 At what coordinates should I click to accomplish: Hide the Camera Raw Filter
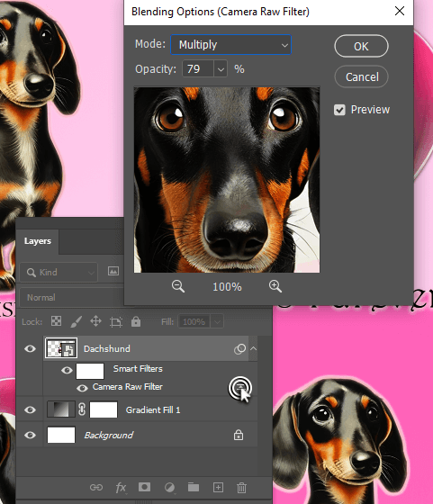point(82,388)
